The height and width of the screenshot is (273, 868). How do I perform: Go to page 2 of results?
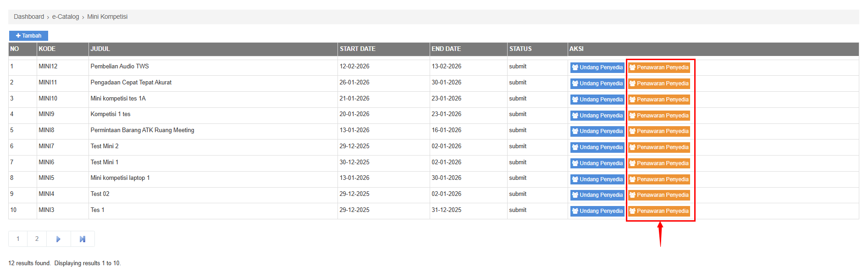pos(37,239)
